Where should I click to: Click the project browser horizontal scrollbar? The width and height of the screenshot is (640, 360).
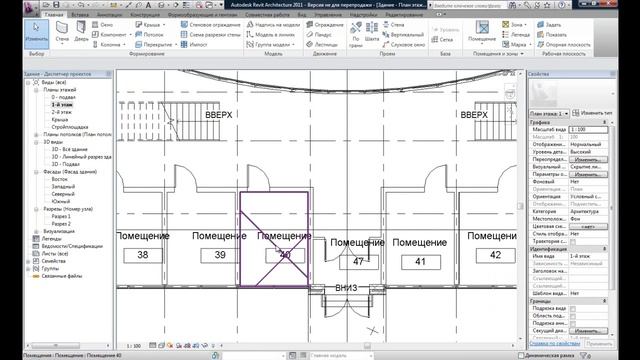pos(56,346)
